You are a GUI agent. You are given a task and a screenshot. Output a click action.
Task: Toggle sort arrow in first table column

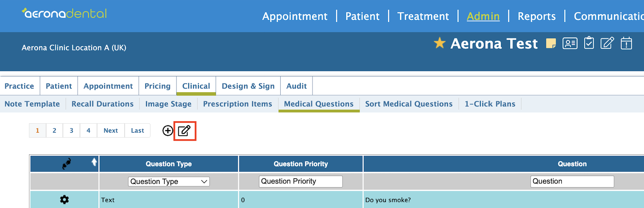(x=94, y=162)
